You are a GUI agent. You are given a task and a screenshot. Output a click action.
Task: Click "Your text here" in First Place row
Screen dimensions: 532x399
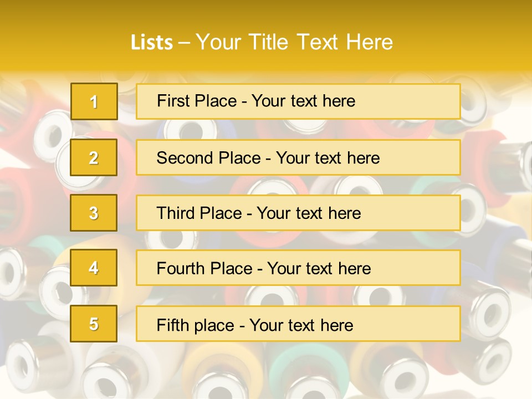pos(303,101)
